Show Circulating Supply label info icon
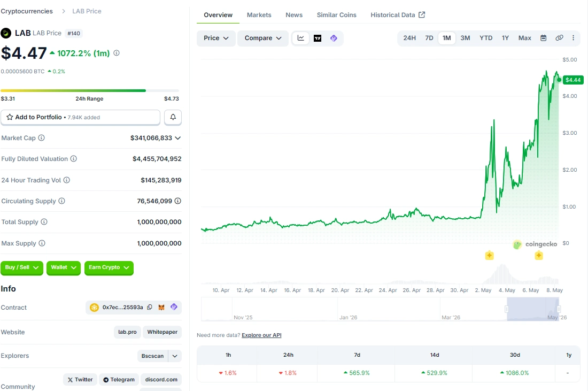Screen dimensions: 588x391 62,201
